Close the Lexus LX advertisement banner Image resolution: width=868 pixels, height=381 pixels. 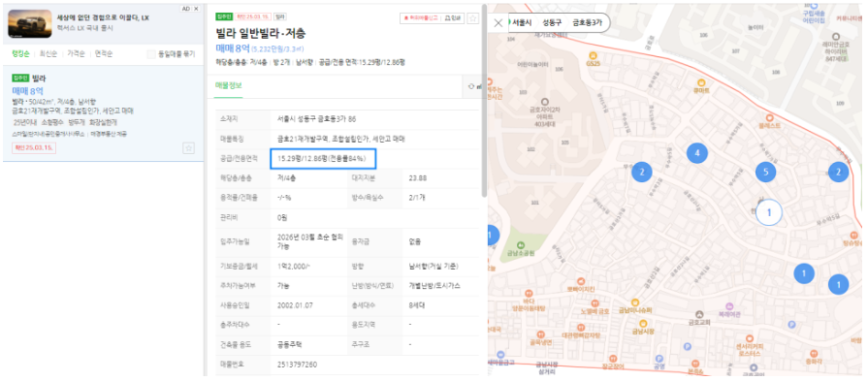(195, 9)
